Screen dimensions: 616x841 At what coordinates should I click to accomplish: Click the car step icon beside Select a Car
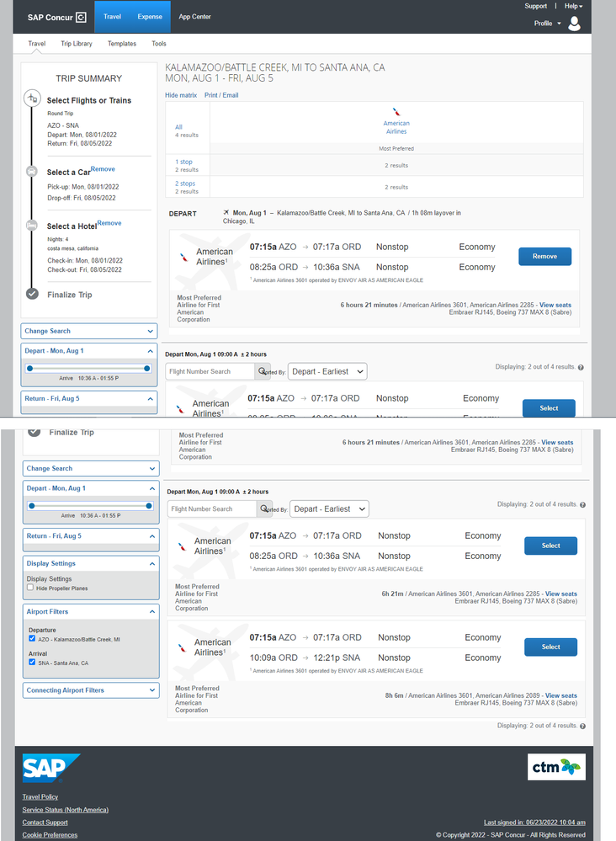click(32, 171)
